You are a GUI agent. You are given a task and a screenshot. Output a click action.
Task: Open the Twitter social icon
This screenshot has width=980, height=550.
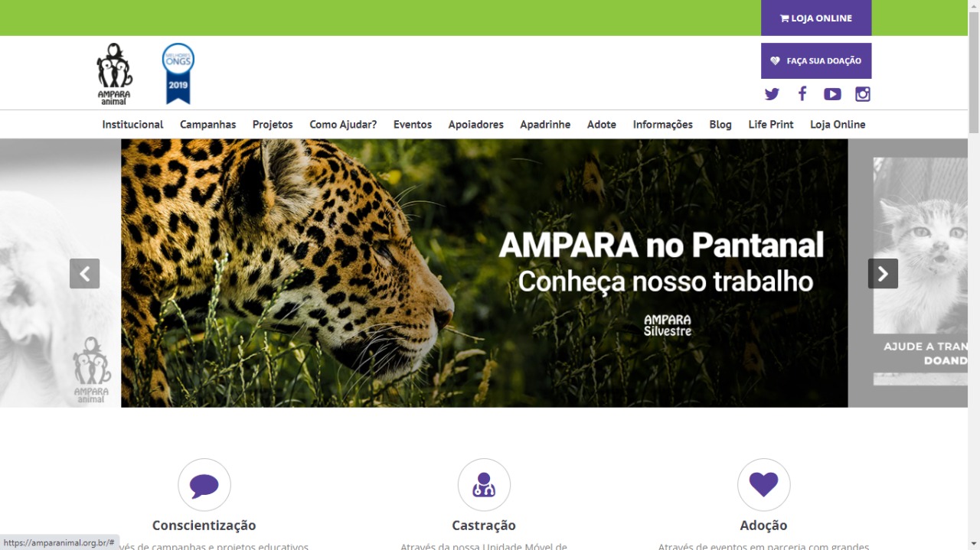(772, 94)
